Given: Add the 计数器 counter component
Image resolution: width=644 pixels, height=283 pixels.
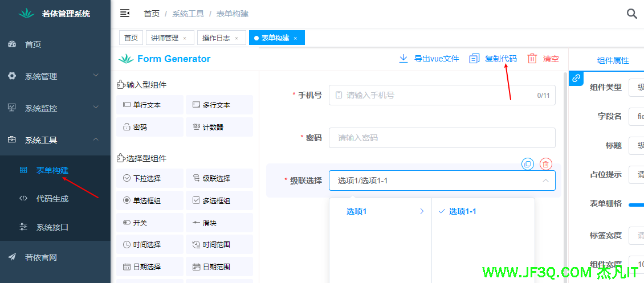Looking at the screenshot, I should tap(219, 127).
